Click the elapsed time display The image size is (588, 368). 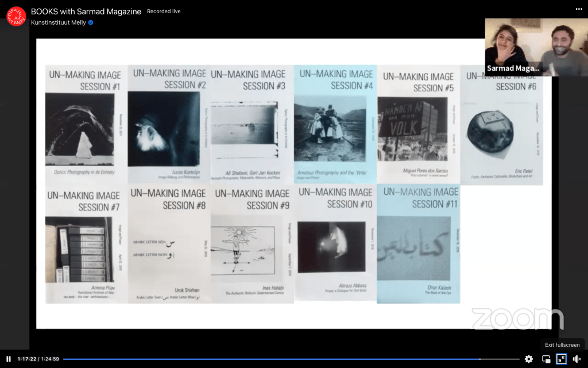click(26, 359)
